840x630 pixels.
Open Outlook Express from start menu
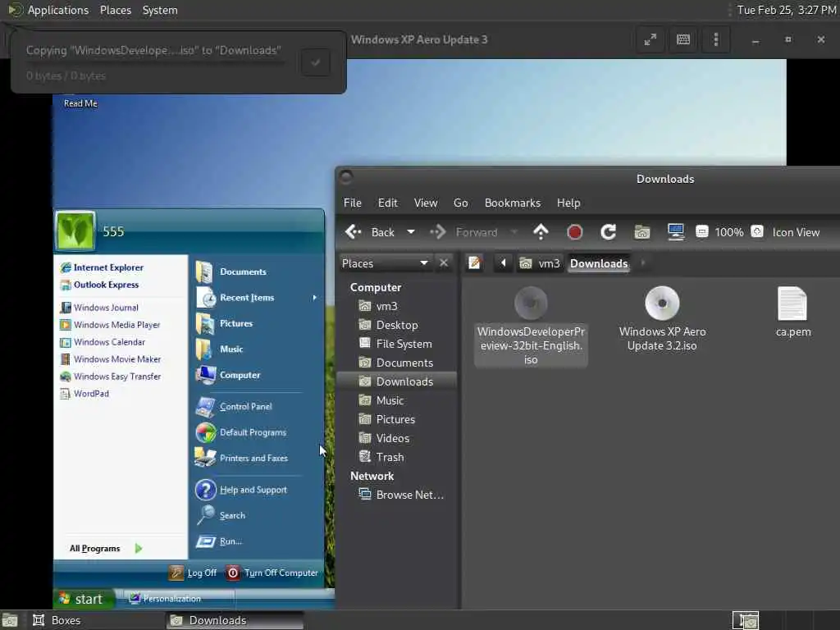click(x=99, y=285)
